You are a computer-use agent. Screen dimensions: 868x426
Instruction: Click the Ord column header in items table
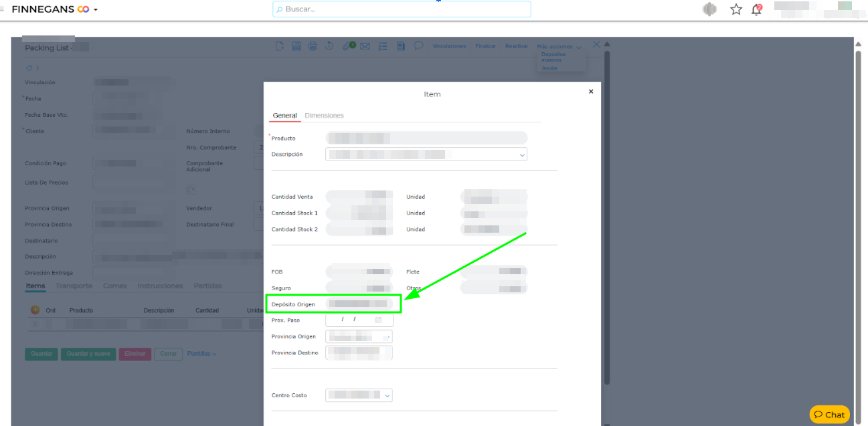[51, 310]
